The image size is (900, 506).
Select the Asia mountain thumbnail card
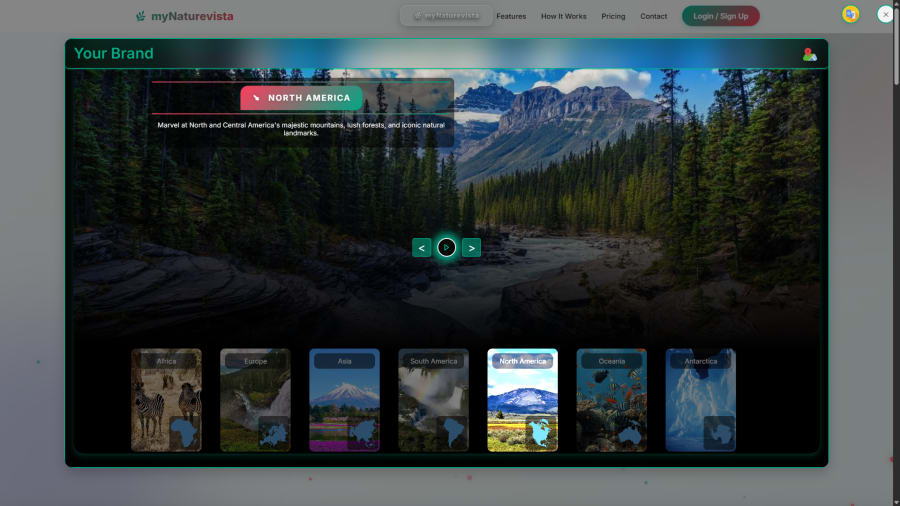click(x=344, y=400)
